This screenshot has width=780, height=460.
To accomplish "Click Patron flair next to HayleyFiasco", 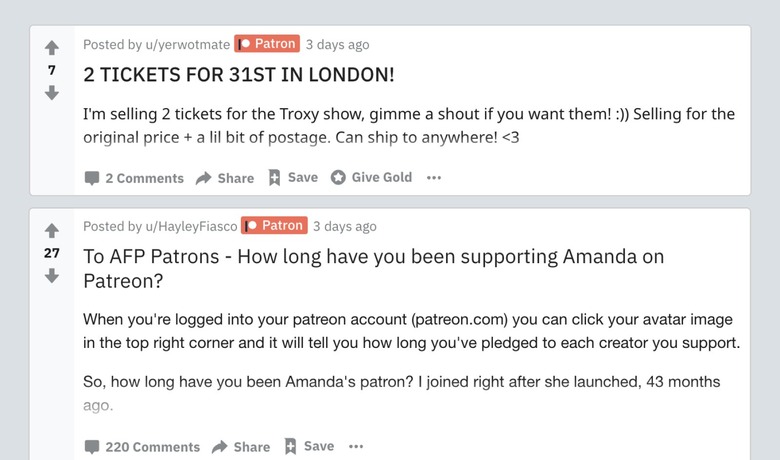I will coord(274,226).
